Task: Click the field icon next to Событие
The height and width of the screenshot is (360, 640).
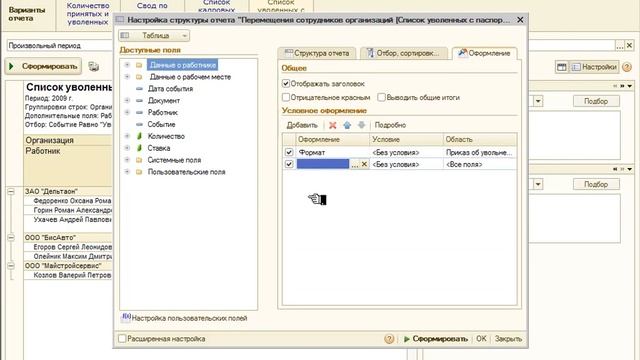Action: (139, 124)
